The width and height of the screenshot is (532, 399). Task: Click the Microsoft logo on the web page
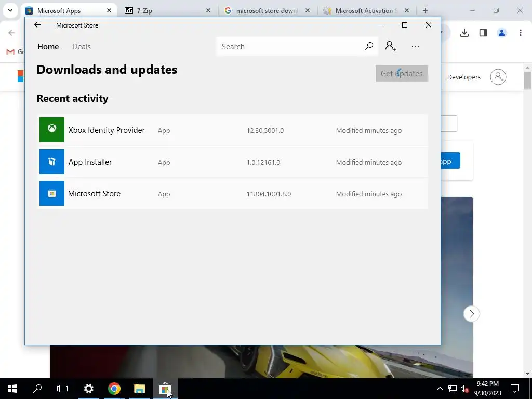(20, 76)
